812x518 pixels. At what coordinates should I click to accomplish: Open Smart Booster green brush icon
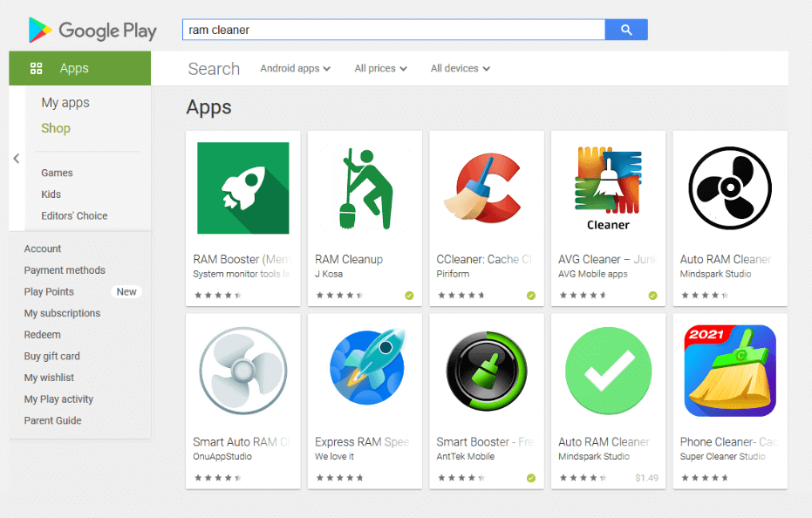point(487,371)
